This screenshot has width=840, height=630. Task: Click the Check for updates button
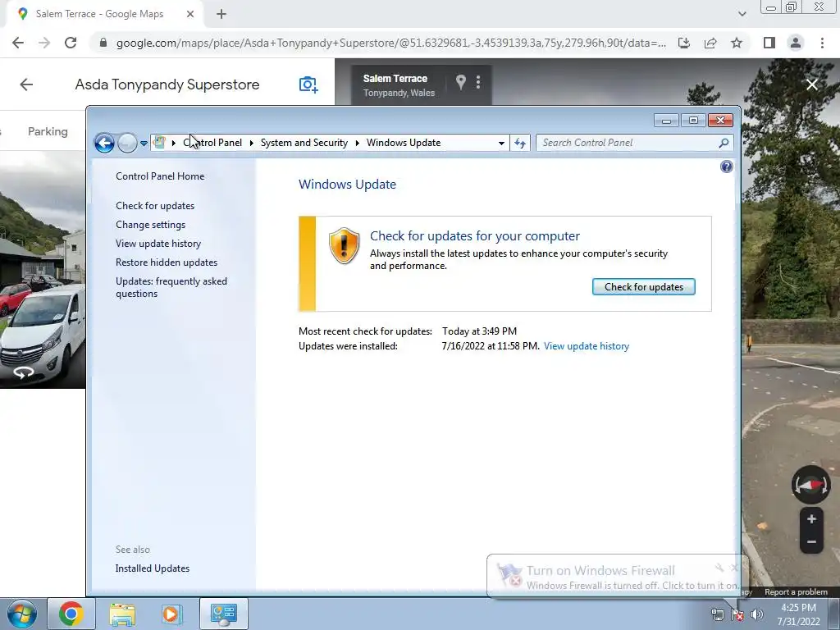pos(643,286)
